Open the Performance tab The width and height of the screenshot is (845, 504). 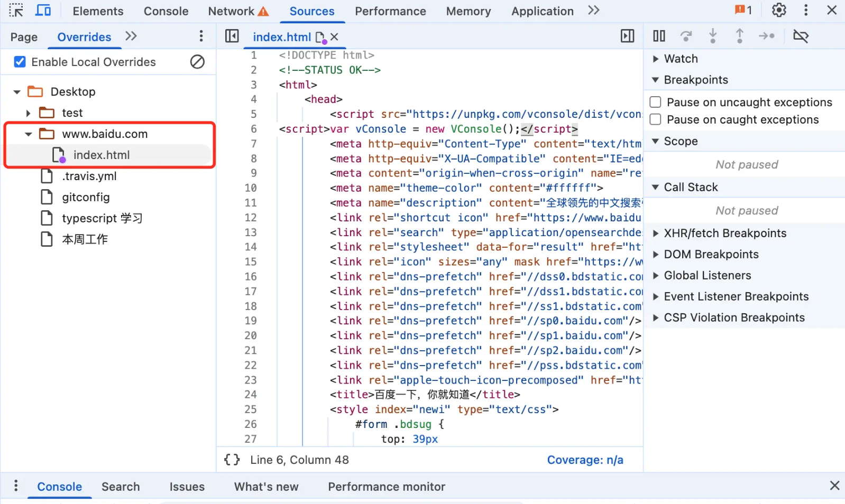pos(390,11)
